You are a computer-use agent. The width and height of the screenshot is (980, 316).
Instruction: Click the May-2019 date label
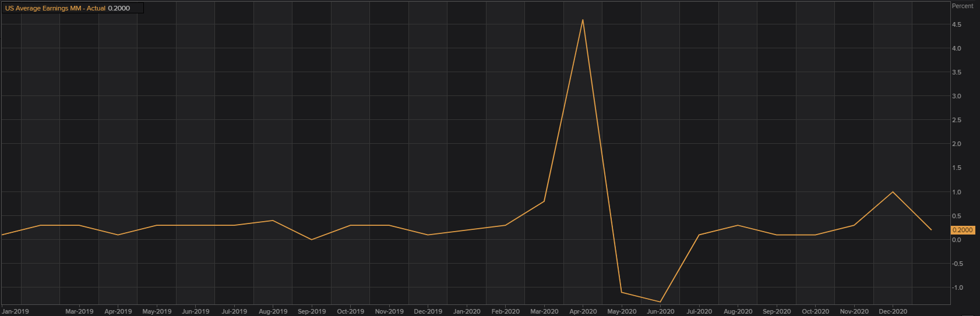[x=157, y=311]
